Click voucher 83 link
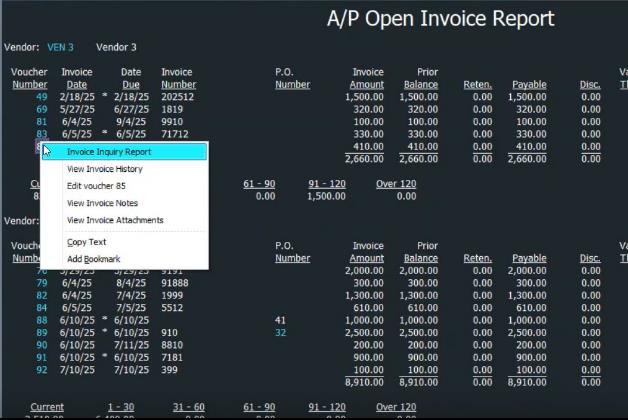 click(x=41, y=133)
